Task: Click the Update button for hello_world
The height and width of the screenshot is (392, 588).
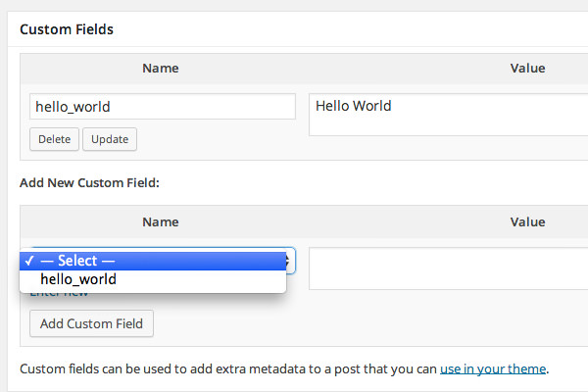Action: coord(110,139)
